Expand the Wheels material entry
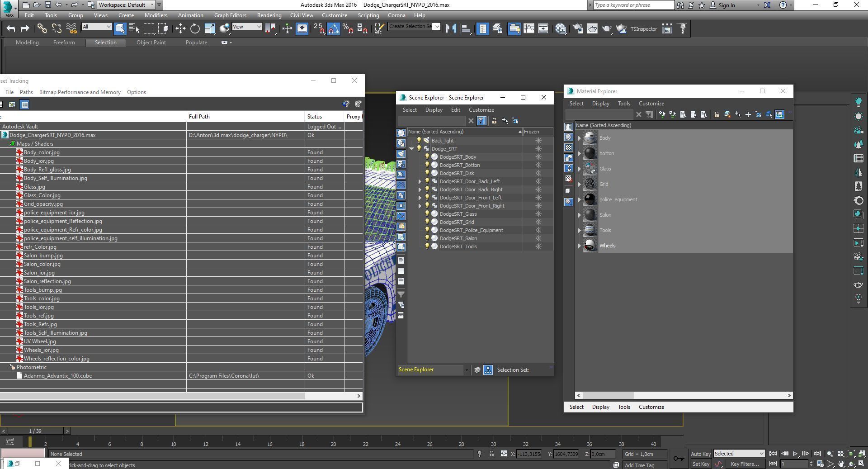 point(579,246)
